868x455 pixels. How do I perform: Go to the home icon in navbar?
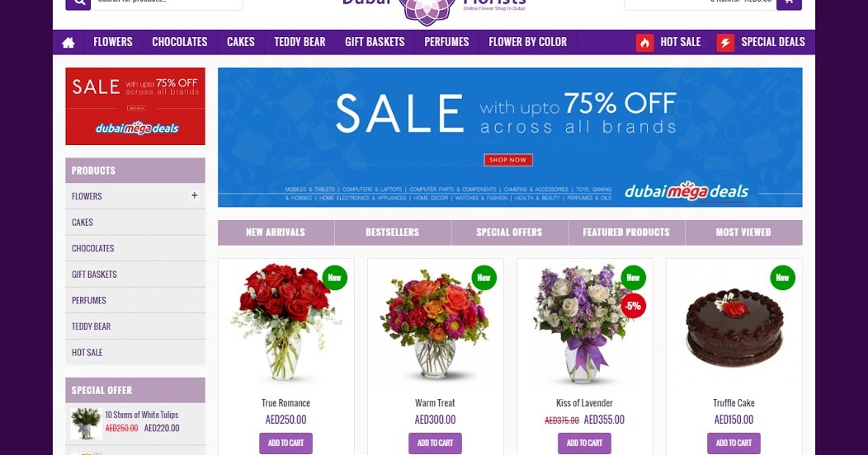click(68, 43)
